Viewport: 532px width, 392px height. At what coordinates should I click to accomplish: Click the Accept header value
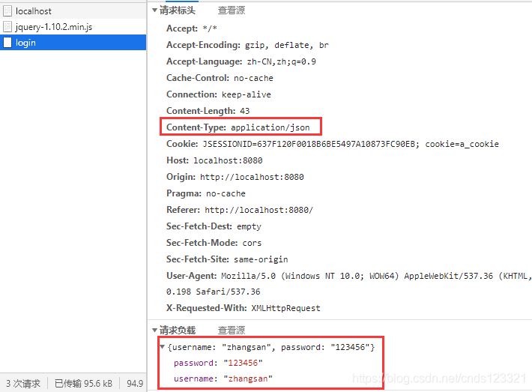point(210,28)
